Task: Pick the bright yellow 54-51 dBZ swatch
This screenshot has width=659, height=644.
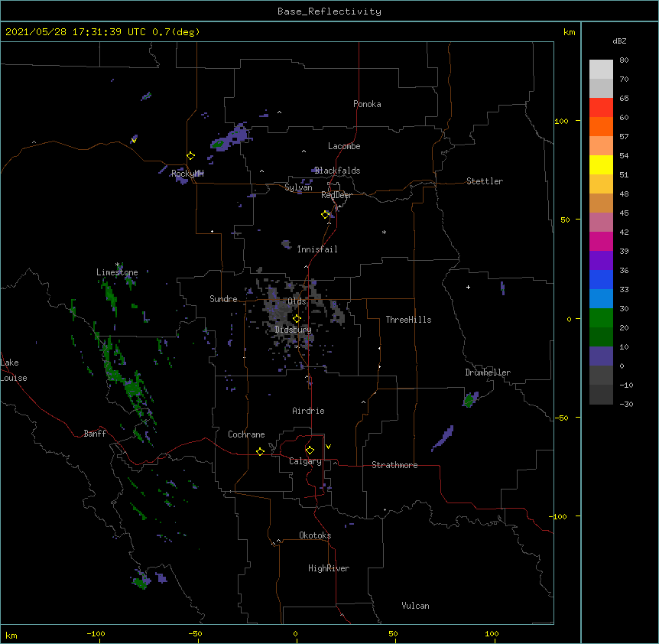Action: pyautogui.click(x=601, y=164)
